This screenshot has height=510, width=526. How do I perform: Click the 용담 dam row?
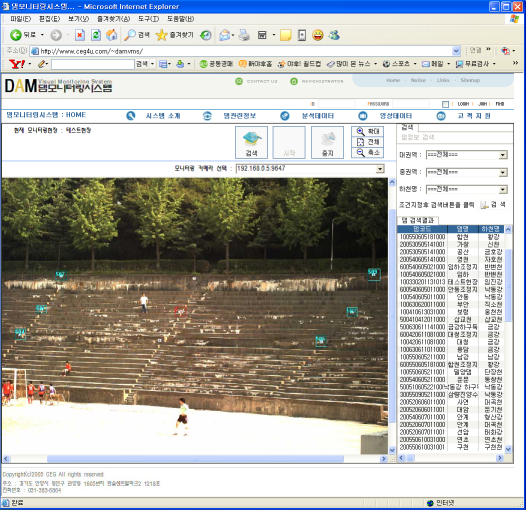tap(451, 349)
